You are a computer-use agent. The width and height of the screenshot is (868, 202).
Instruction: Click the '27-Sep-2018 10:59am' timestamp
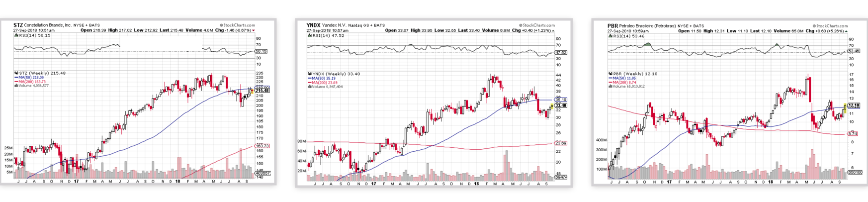coord(628,31)
